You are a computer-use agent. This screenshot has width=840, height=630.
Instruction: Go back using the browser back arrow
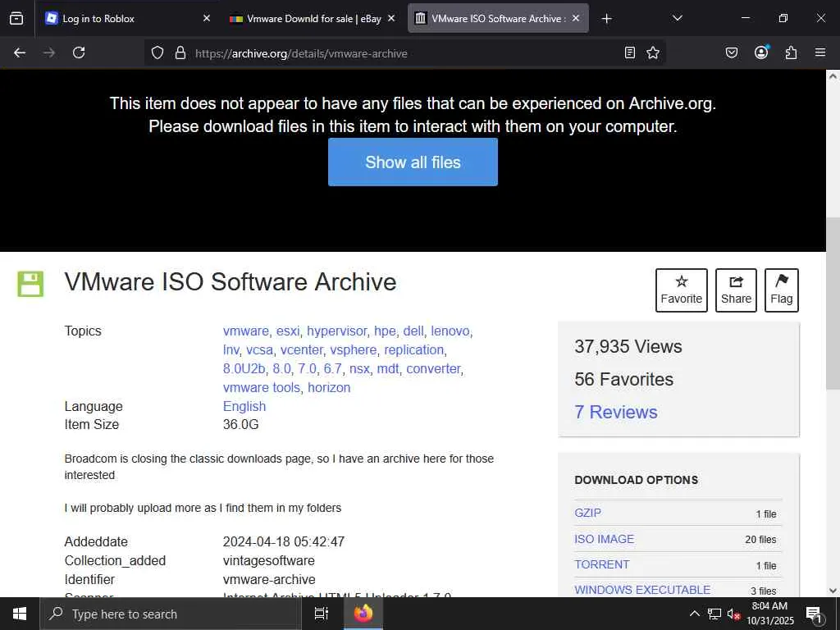pyautogui.click(x=20, y=52)
